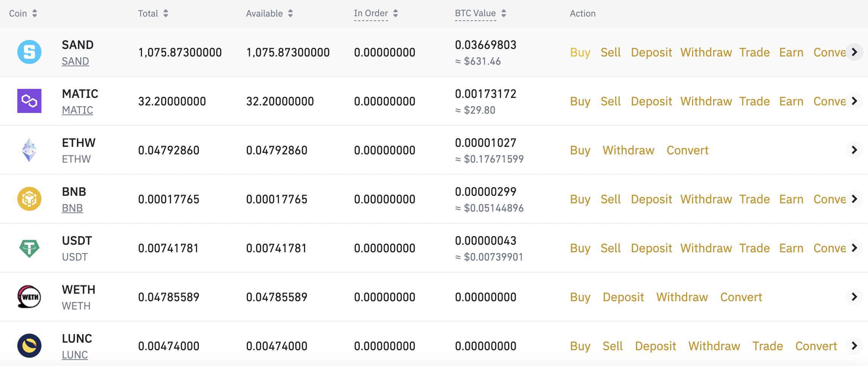Expand more actions for LUNC row
Viewport: 868px width, 366px height.
pos(854,346)
